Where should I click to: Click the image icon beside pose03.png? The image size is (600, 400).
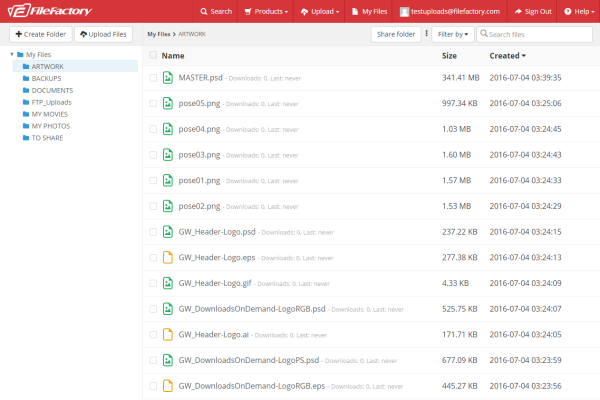click(x=168, y=154)
